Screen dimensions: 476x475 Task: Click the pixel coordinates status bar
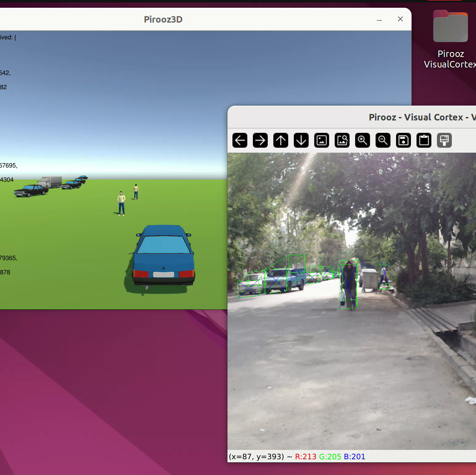point(297,457)
